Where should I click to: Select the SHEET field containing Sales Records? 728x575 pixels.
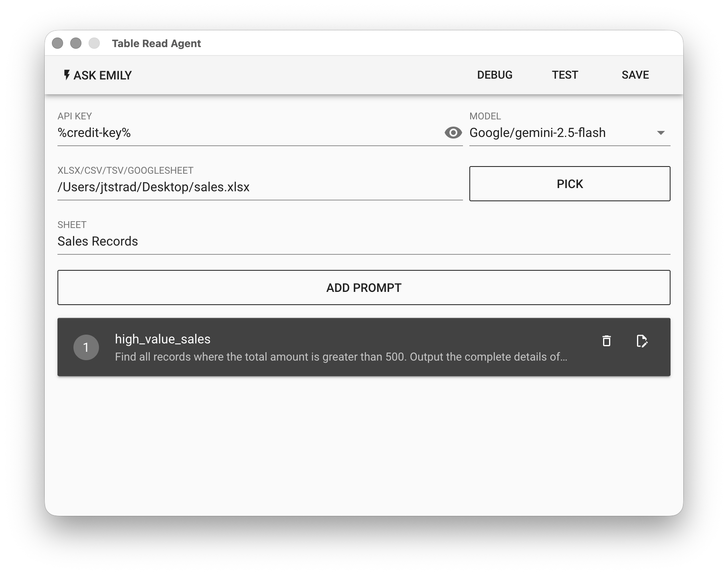[363, 241]
